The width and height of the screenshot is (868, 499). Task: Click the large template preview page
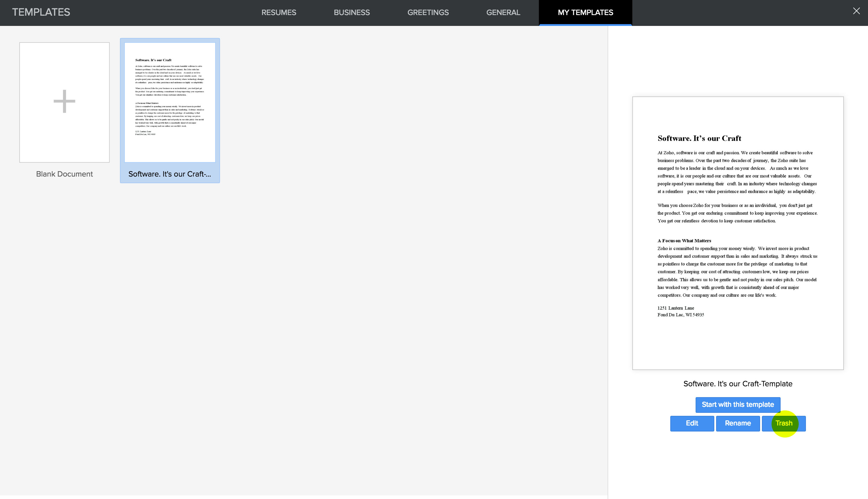click(738, 233)
